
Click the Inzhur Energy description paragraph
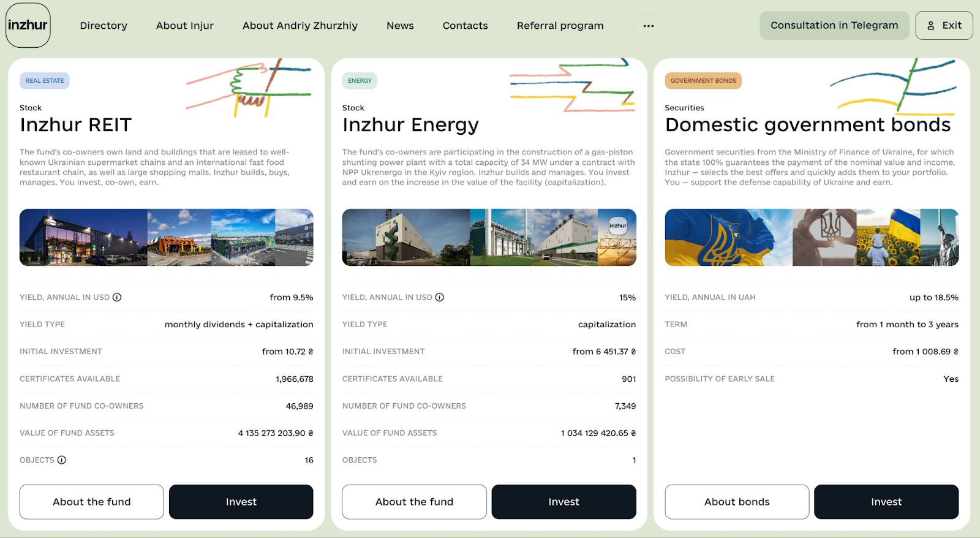tap(489, 167)
